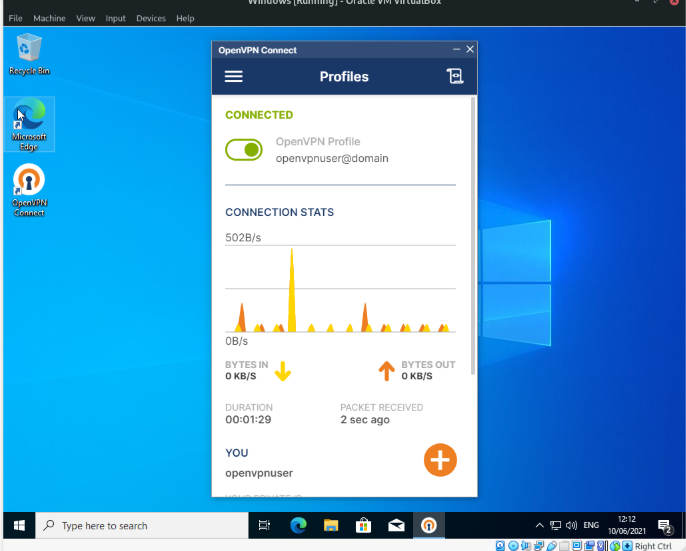686x551 pixels.
Task: Open the VirtualBox Devices menu
Action: click(151, 18)
